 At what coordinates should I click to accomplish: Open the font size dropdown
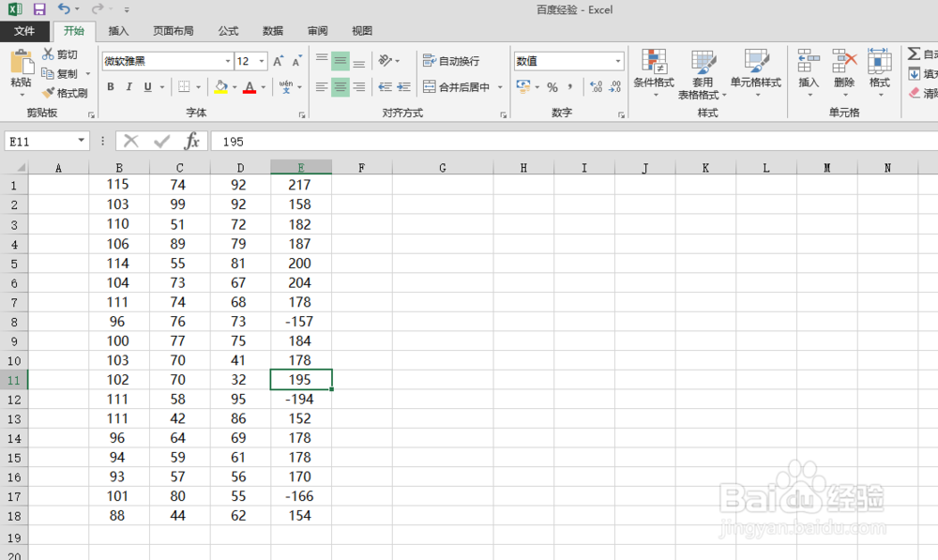262,61
